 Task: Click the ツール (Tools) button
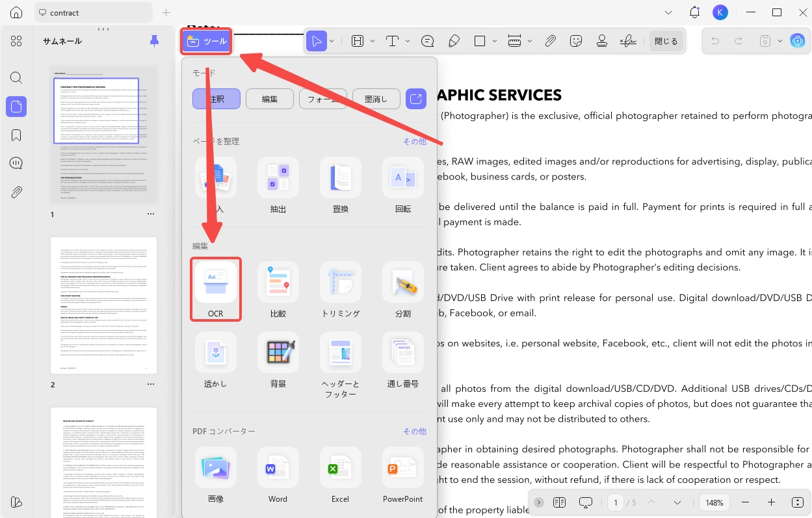tap(206, 42)
